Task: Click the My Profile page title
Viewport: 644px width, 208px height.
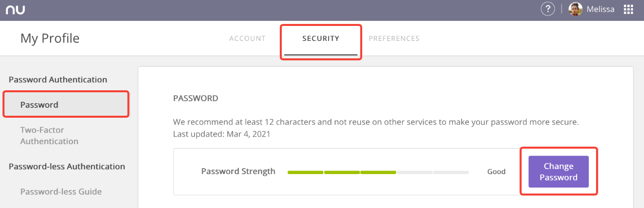Action: 50,38
